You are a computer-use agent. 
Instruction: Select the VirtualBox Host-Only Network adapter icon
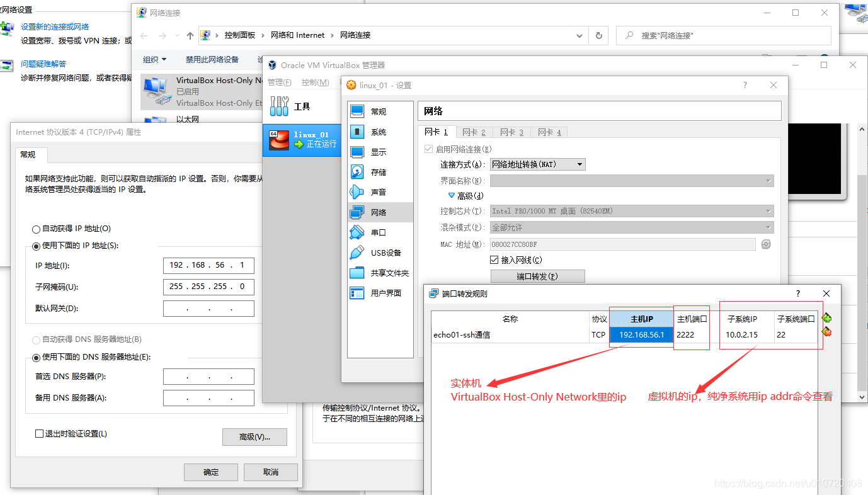tap(156, 91)
